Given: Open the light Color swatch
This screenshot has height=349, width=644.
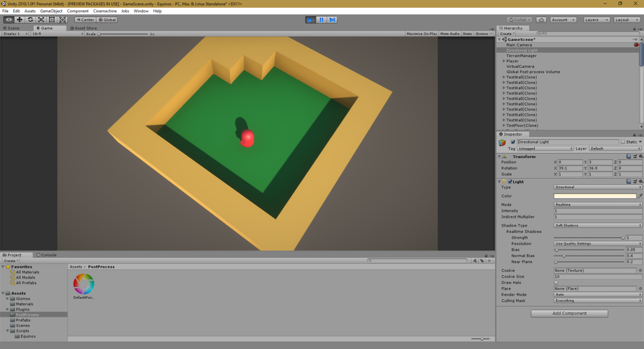Looking at the screenshot, I should pyautogui.click(x=595, y=196).
